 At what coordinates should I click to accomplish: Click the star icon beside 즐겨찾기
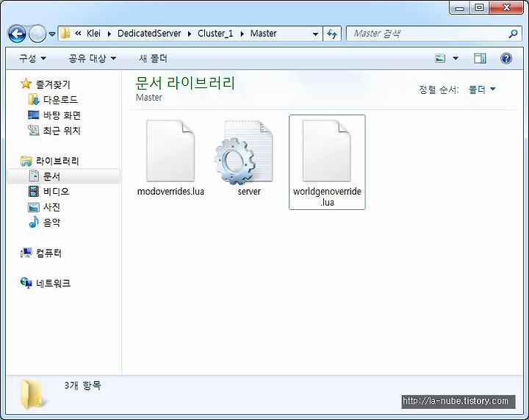26,84
